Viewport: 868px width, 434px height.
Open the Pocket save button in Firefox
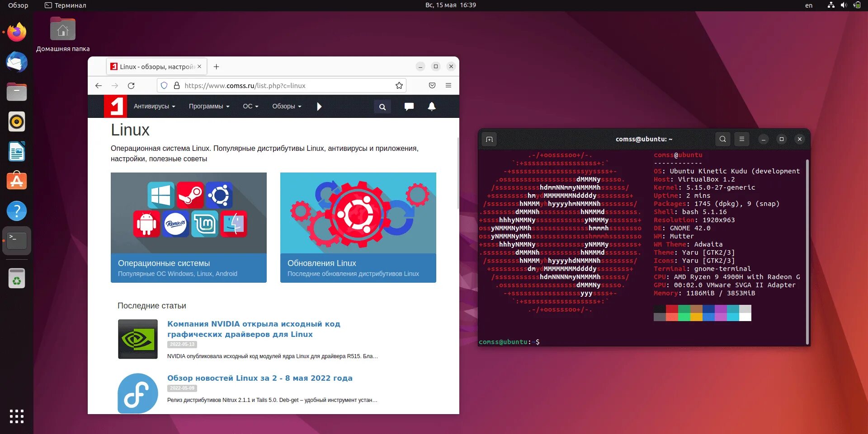pos(432,85)
